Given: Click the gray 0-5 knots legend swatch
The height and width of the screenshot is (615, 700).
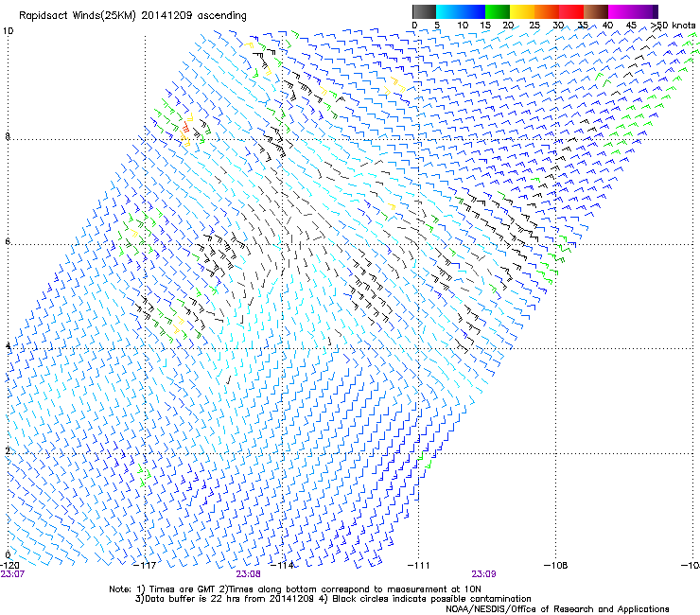Looking at the screenshot, I should (x=424, y=11).
